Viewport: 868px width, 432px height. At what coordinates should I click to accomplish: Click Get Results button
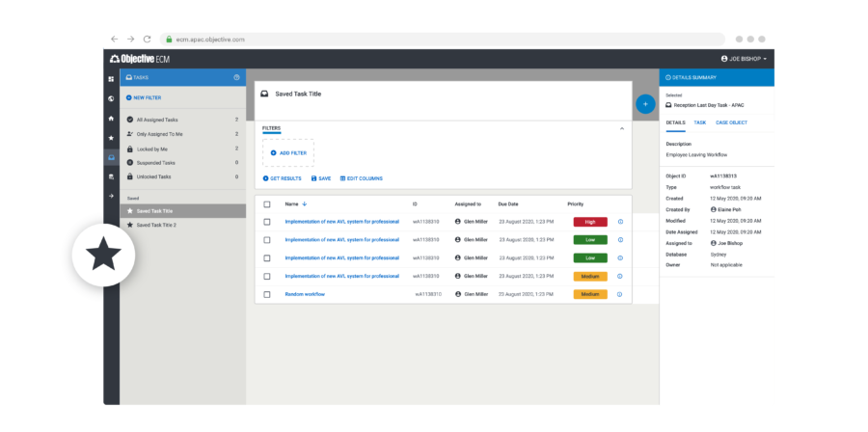[283, 178]
